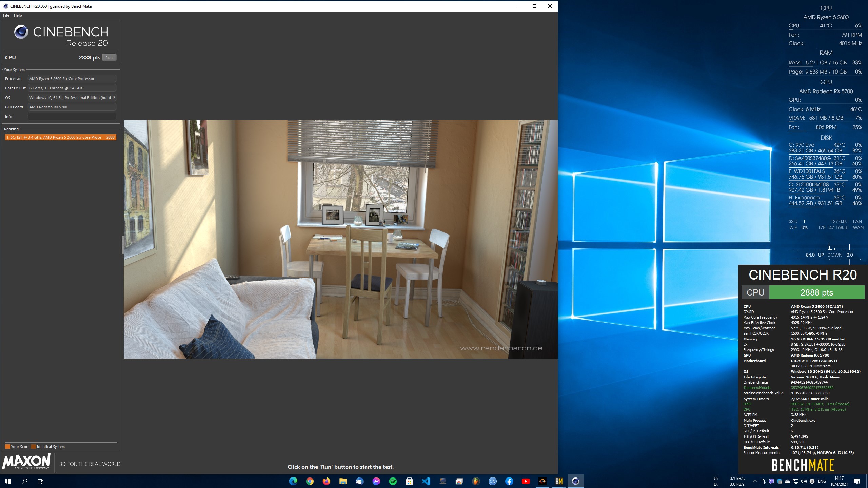Open File Explorer from taskbar
868x488 pixels.
point(343,481)
